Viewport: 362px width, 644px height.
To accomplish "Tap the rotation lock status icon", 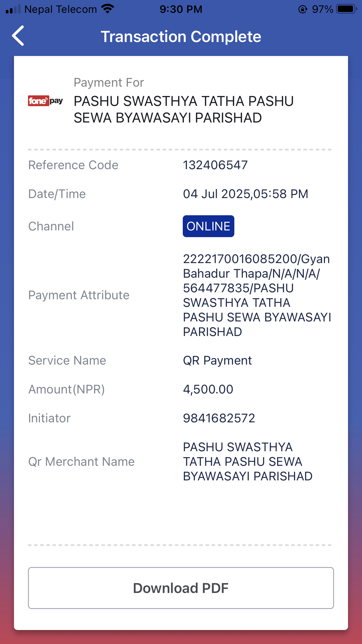I will click(303, 9).
